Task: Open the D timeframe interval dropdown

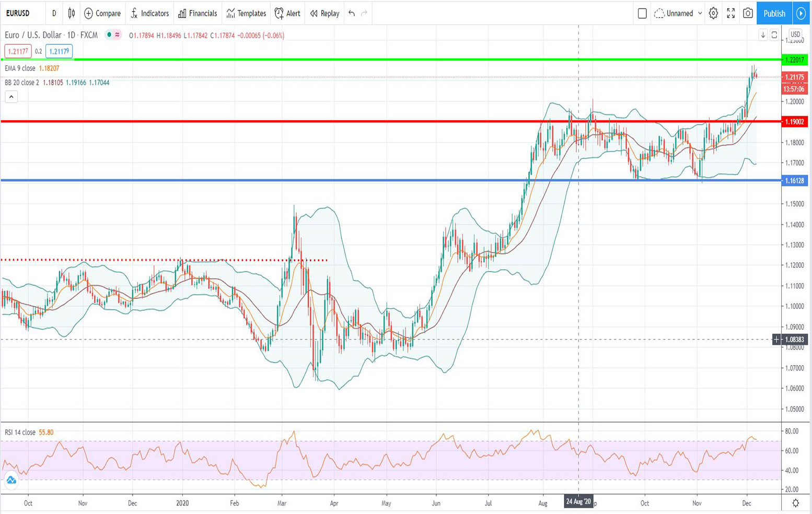Action: click(54, 14)
